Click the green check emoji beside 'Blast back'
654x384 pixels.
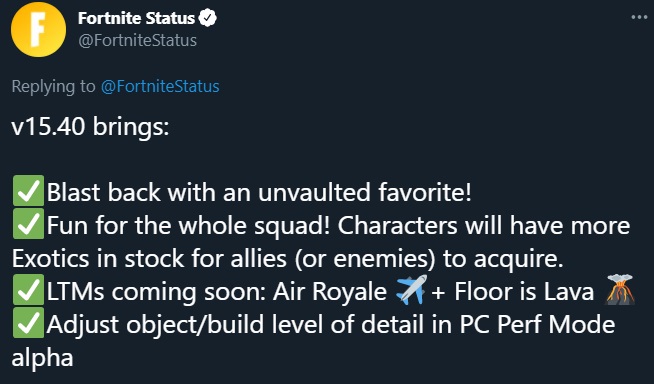coord(28,191)
